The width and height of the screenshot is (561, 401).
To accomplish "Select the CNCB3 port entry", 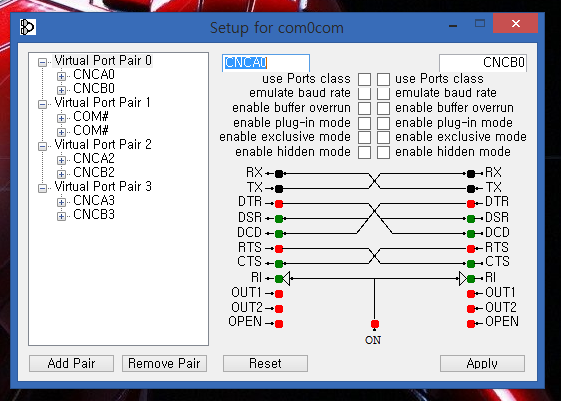I will click(x=94, y=215).
